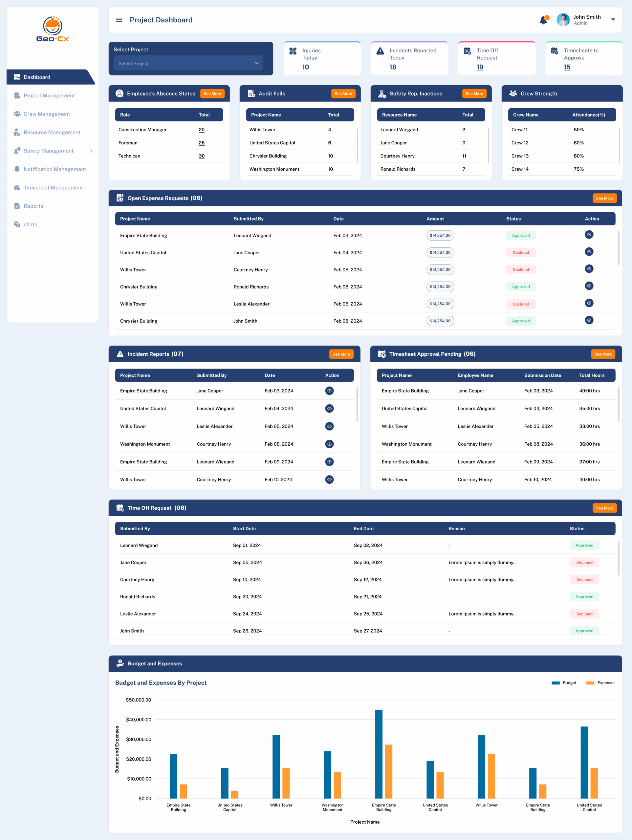Click the Open Expense Requests table scrollbar

click(x=618, y=248)
